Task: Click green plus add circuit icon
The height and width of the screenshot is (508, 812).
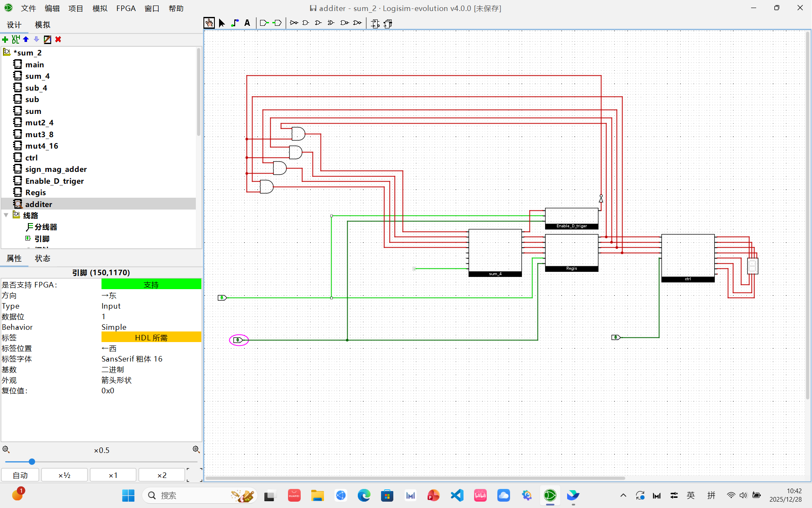Action: 5,39
